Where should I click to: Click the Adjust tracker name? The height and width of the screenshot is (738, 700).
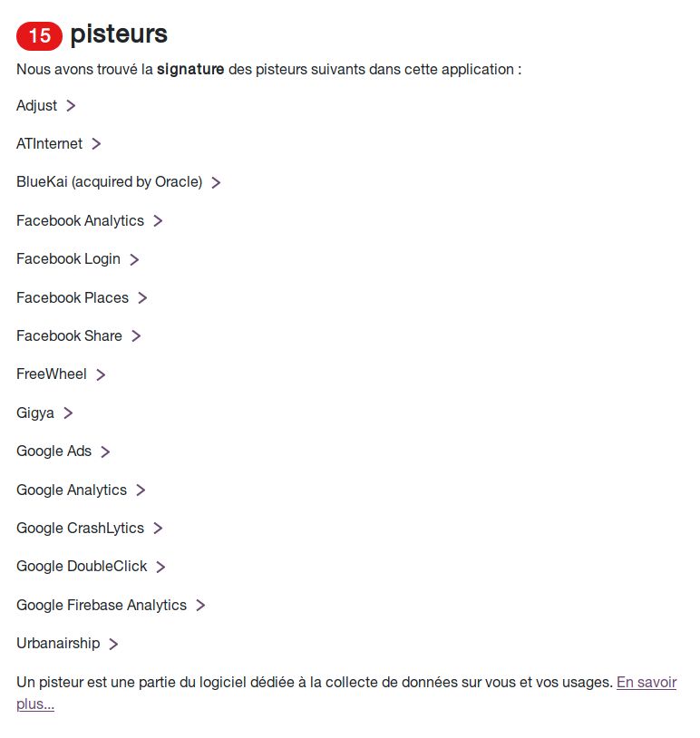coord(36,106)
